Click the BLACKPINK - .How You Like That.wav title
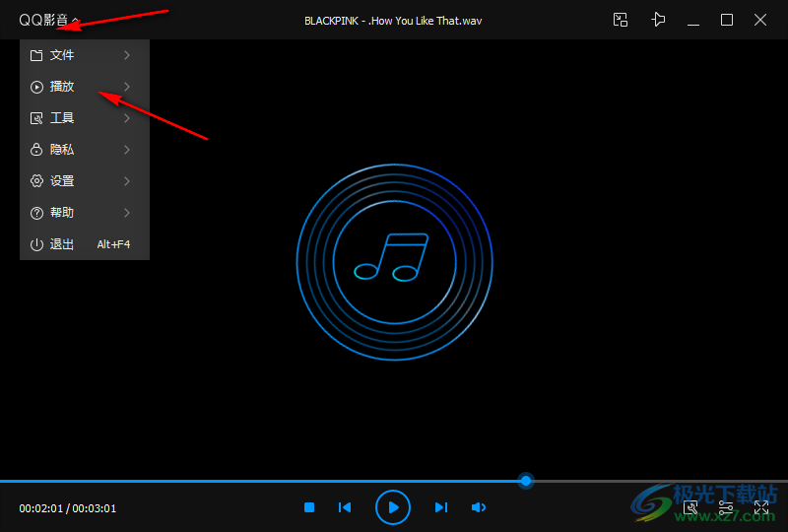 (x=393, y=21)
